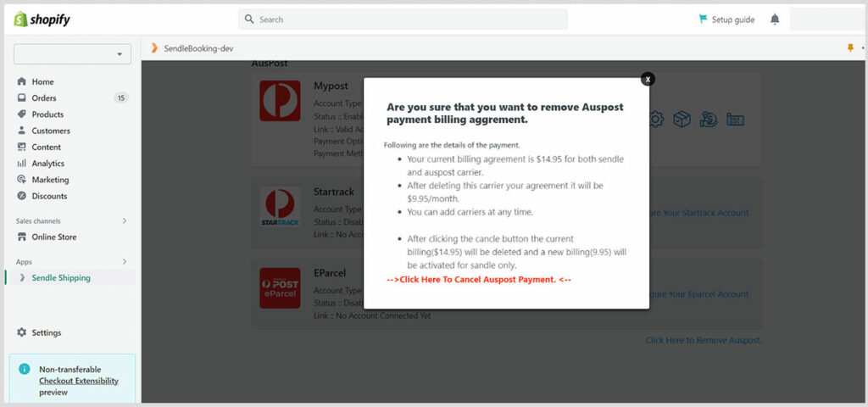This screenshot has height=407, width=868.
Task: Click the pin icon in app header
Action: pos(850,48)
